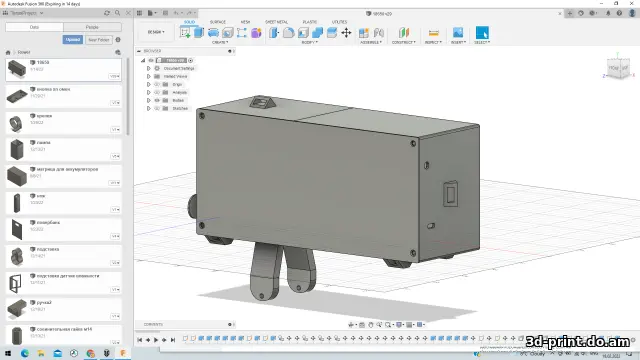Jump to timeline end
The height and width of the screenshot is (360, 640).
[173, 340]
